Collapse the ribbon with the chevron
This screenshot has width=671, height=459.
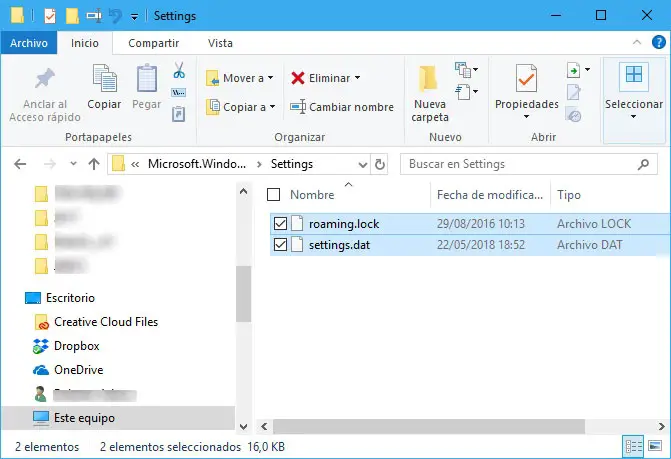(x=637, y=42)
